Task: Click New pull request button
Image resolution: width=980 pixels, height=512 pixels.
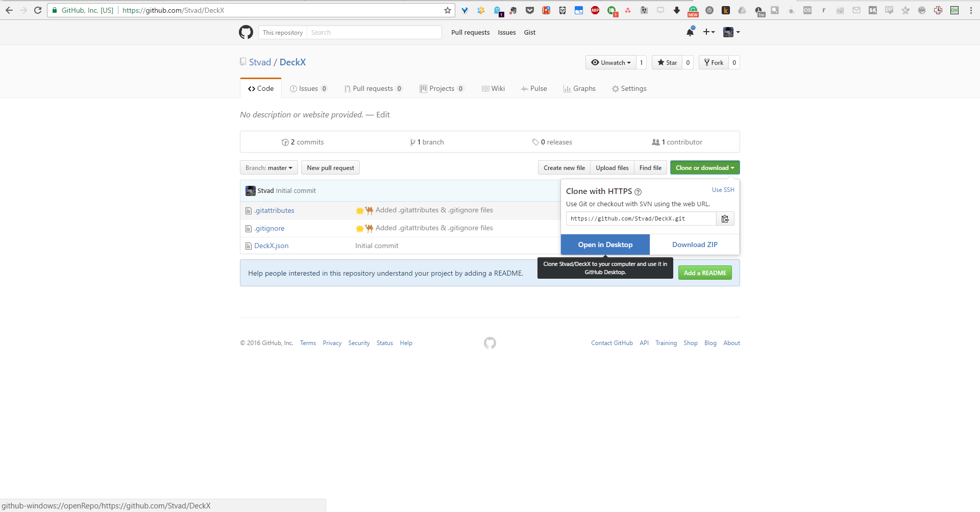Action: click(x=330, y=167)
